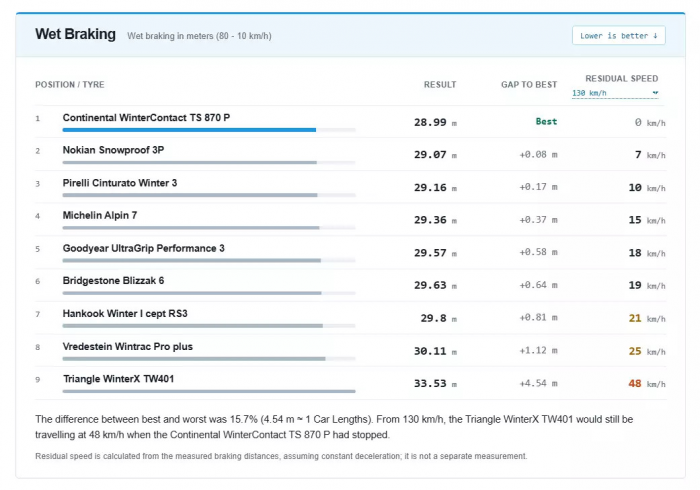Click the Wet Braking section title

click(x=75, y=34)
